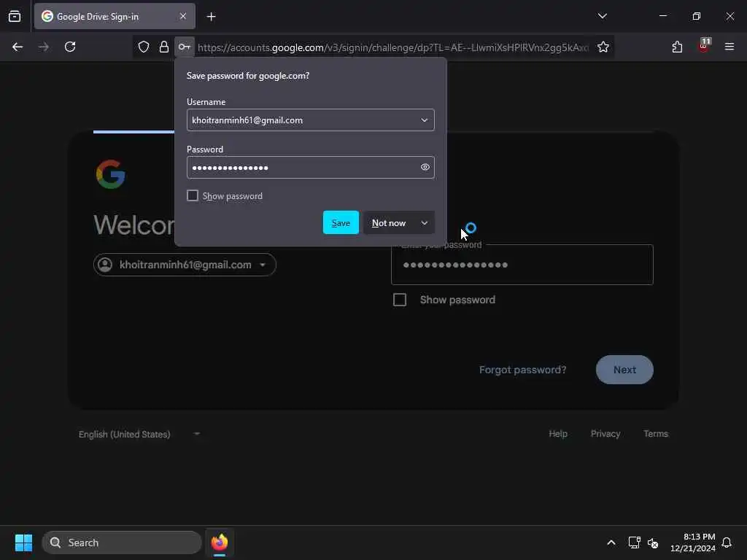Click the Firefox icon in the taskbar

click(220, 542)
